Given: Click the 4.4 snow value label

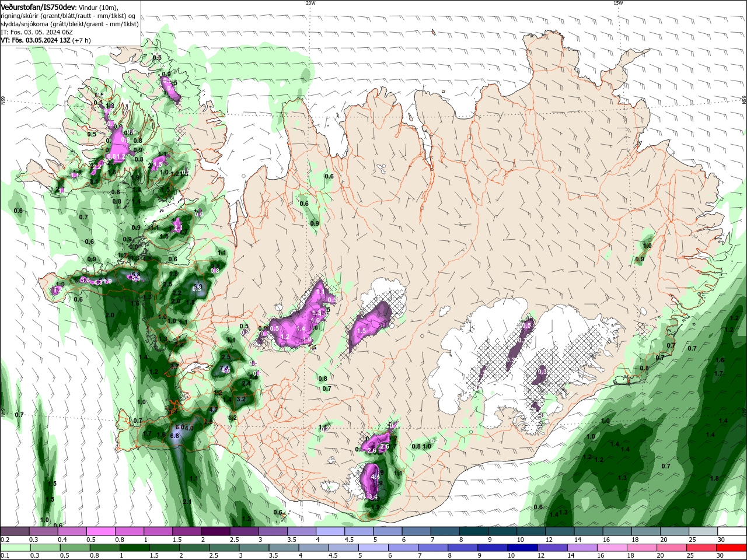Looking at the screenshot, I should tap(375, 477).
